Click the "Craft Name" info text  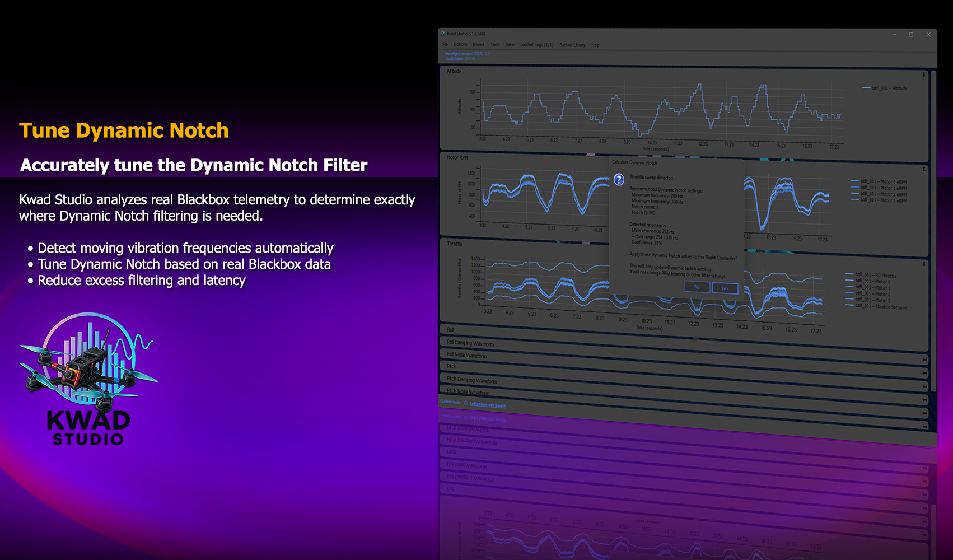click(460, 59)
